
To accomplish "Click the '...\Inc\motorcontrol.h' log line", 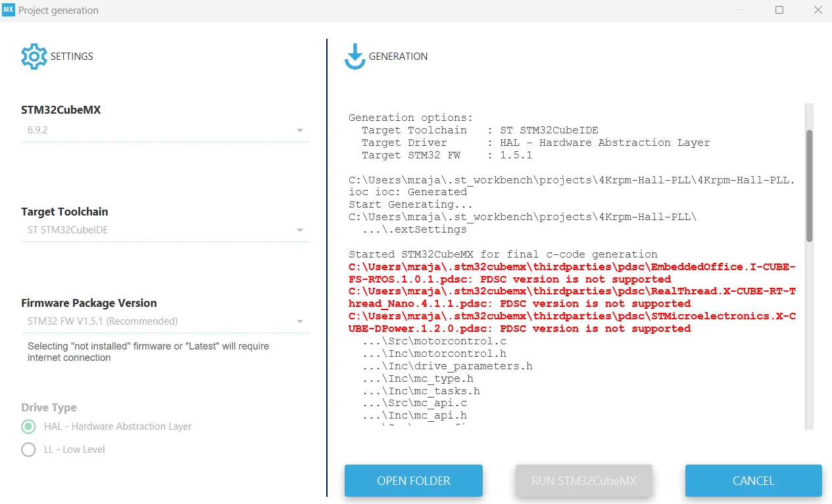I will pos(434,354).
